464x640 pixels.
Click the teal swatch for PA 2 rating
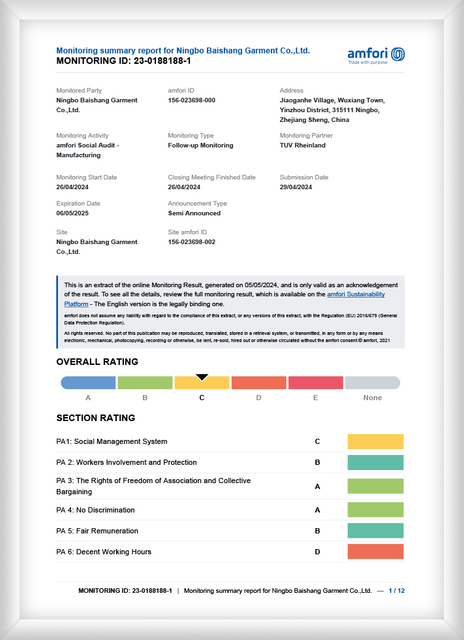[375, 462]
